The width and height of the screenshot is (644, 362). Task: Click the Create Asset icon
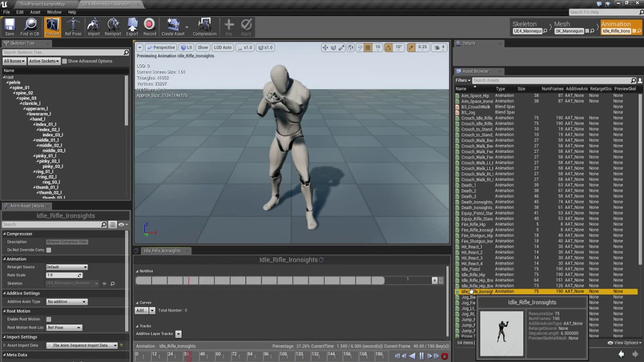(x=173, y=27)
